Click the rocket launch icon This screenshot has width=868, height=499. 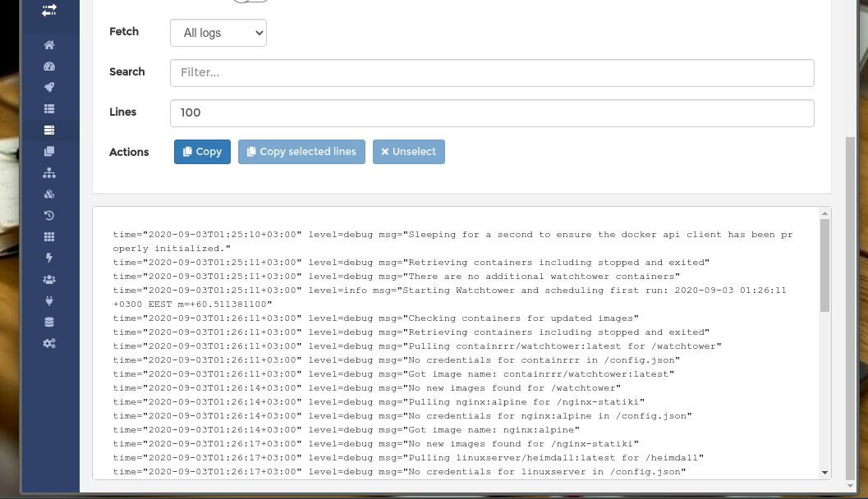49,87
